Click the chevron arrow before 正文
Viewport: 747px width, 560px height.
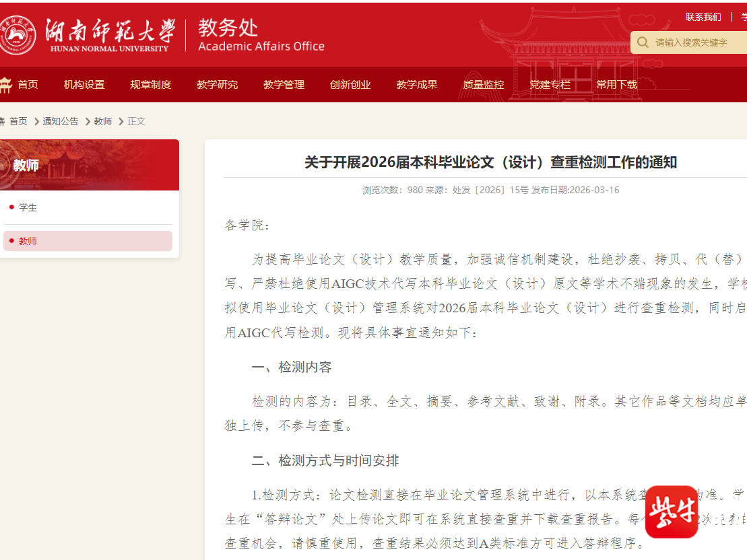[121, 122]
